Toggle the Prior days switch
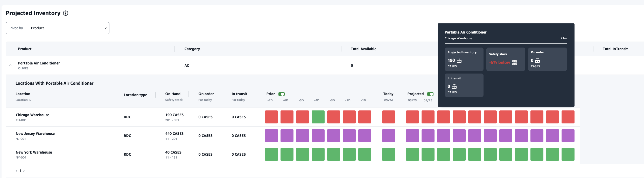The width and height of the screenshot is (644, 178). 282,94
